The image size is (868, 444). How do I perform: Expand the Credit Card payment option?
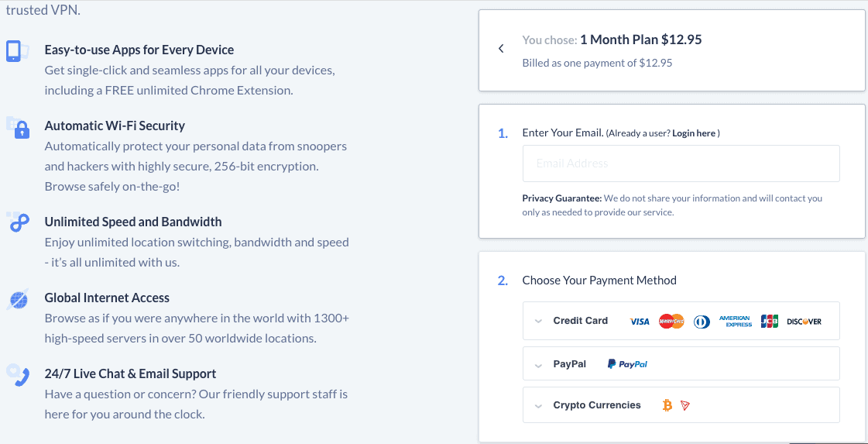tap(681, 321)
